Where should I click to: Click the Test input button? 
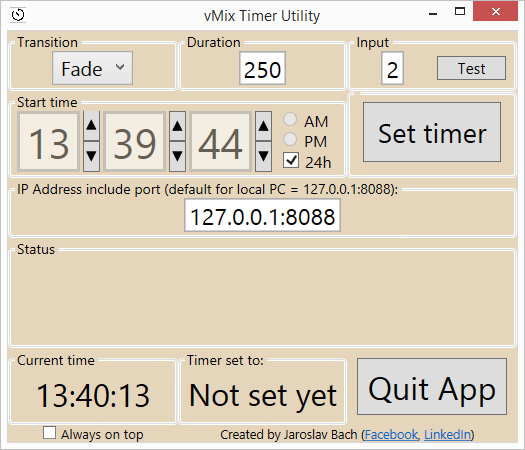[471, 68]
